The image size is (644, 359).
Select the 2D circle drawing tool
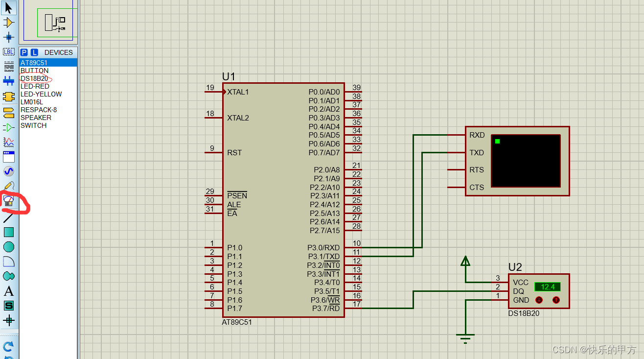coord(9,247)
